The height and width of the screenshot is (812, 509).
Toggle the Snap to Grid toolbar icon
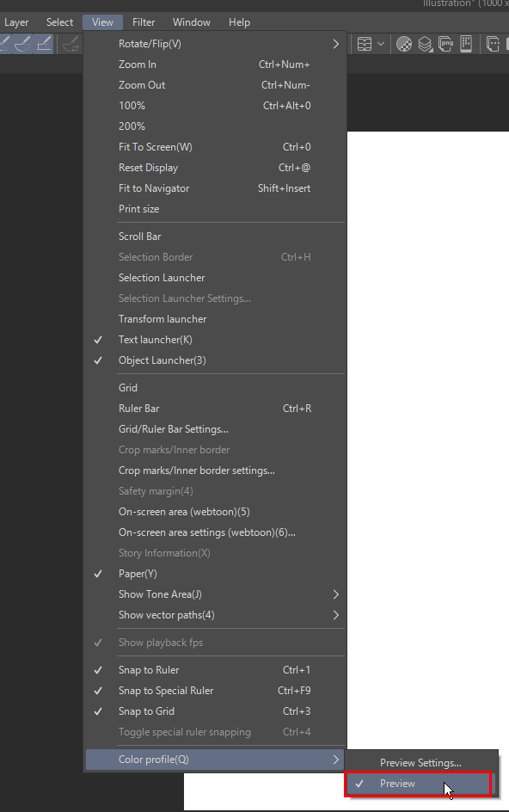(x=44, y=44)
